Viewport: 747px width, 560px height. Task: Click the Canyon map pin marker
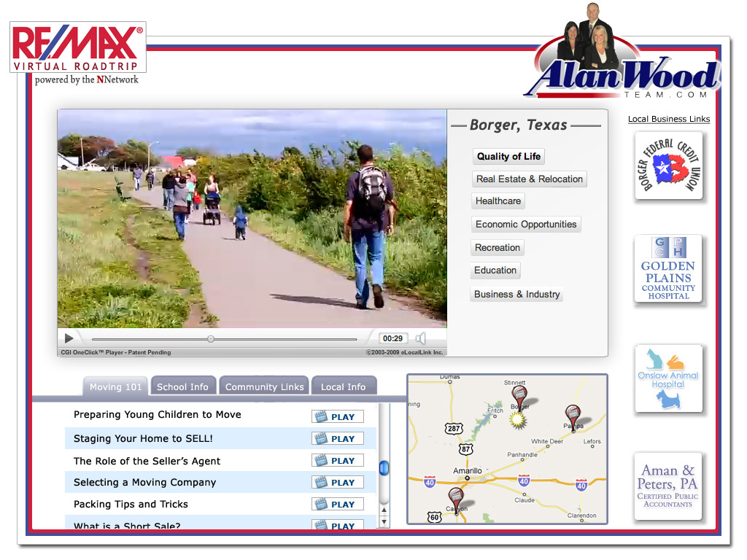coord(456,500)
